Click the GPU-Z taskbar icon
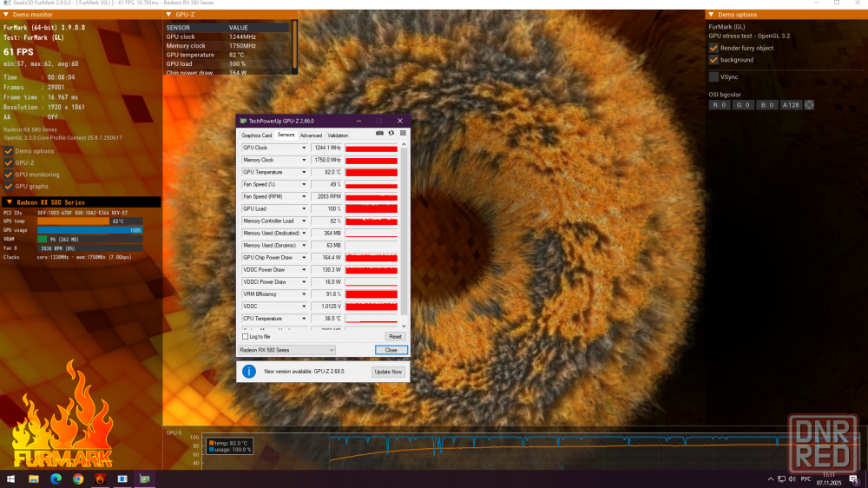The width and height of the screenshot is (868, 488). pos(145,478)
